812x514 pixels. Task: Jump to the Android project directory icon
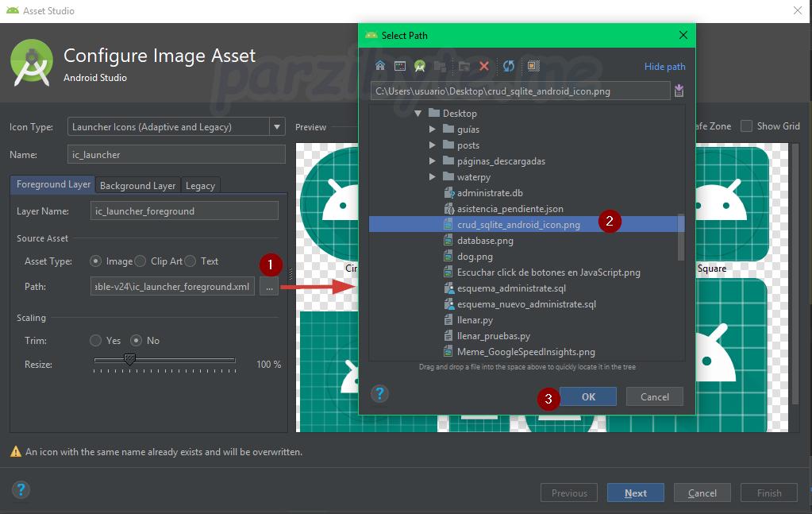(x=420, y=67)
